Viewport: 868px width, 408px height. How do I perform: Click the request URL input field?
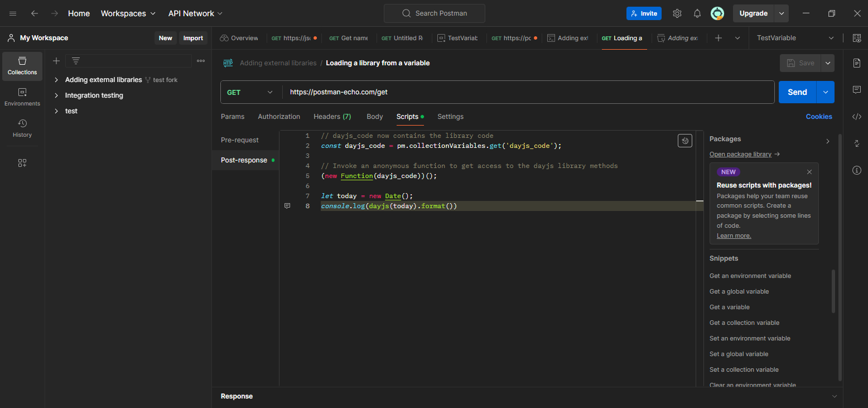(x=528, y=92)
